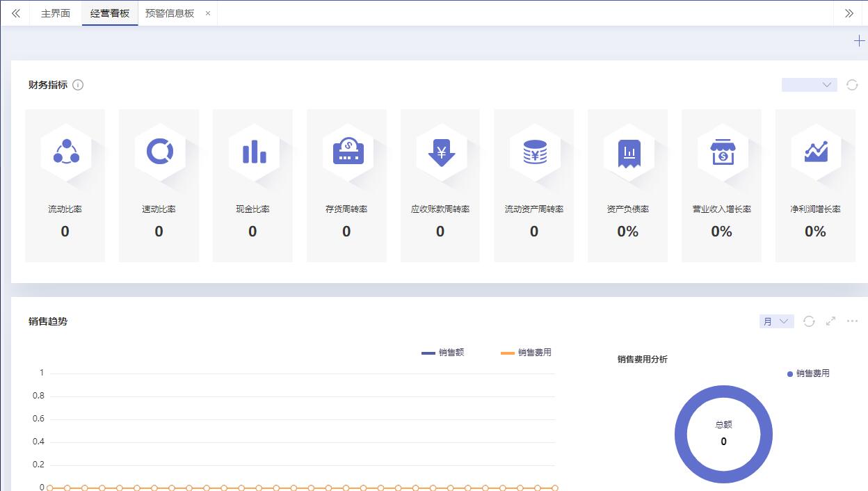Click the 流动资产周转率 coin stack icon
868x491 pixels.
pyautogui.click(x=535, y=153)
